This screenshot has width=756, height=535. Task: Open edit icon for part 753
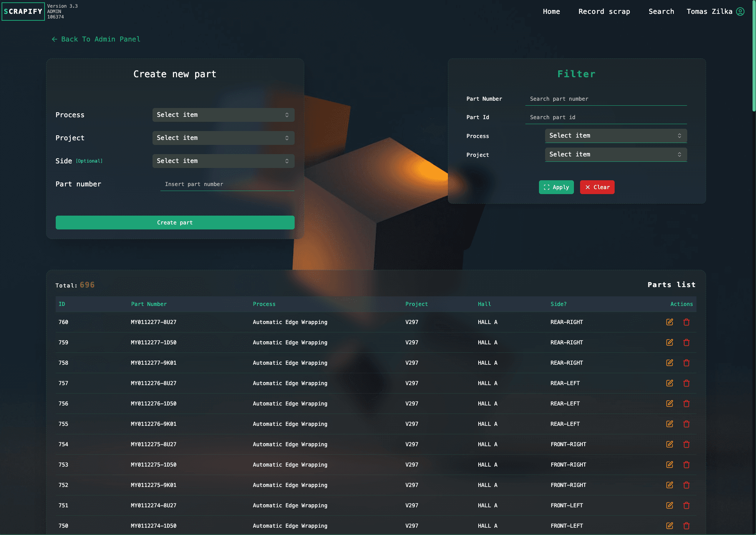click(670, 465)
